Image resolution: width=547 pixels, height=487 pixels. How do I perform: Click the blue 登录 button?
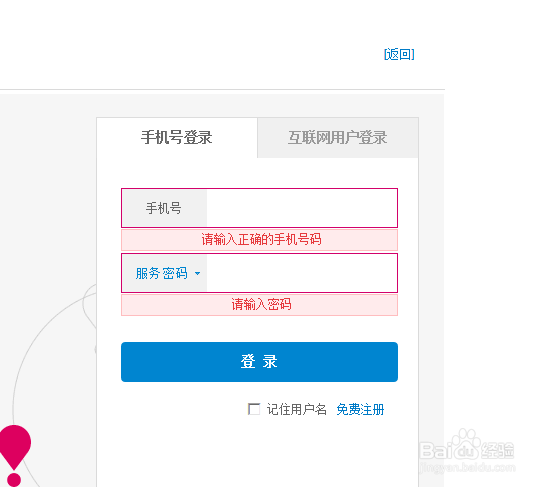(x=259, y=362)
